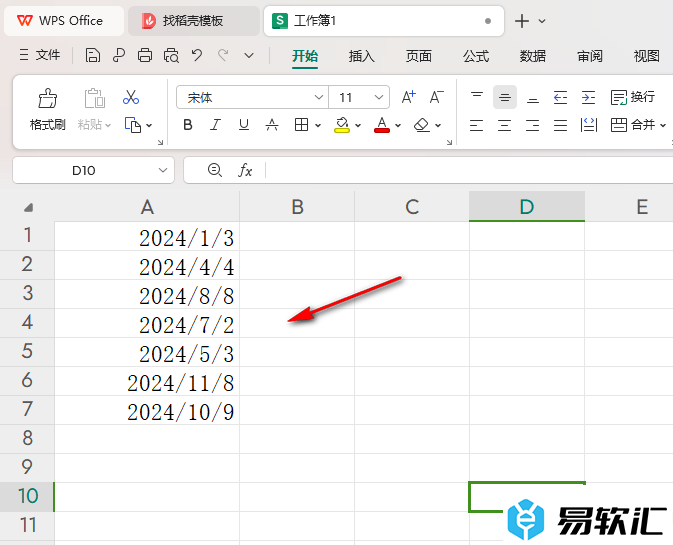Expand Name Box dropdown

pos(163,170)
